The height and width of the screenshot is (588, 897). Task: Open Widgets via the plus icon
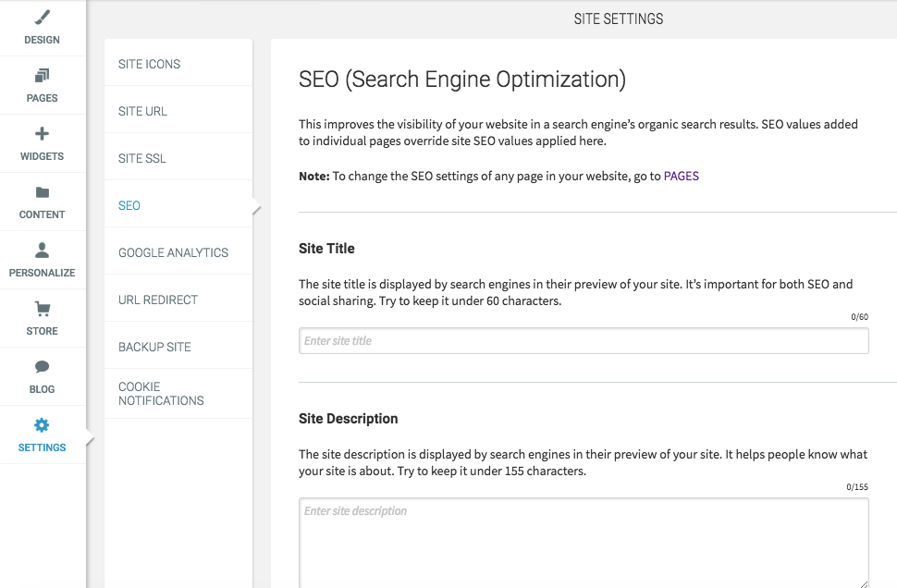(x=42, y=134)
